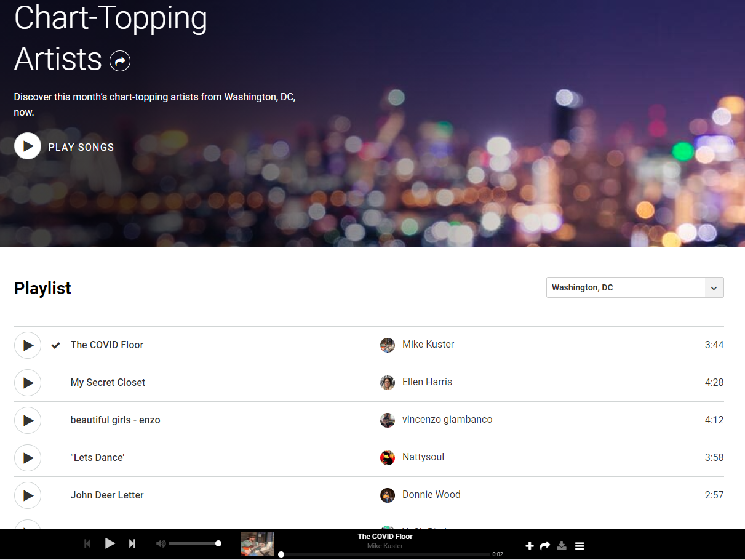Image resolution: width=745 pixels, height=560 pixels.
Task: Open artist page for Mike Kuster
Action: 428,345
